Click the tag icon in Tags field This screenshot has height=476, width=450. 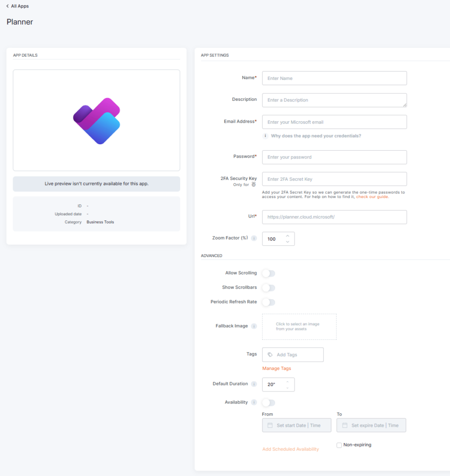(270, 355)
